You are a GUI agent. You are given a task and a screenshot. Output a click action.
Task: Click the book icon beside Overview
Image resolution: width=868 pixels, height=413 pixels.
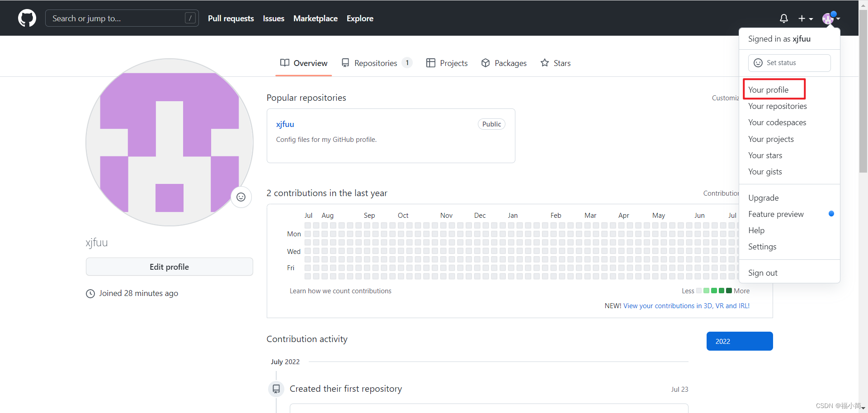285,63
